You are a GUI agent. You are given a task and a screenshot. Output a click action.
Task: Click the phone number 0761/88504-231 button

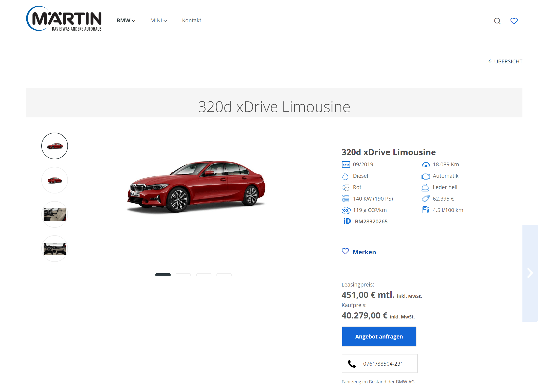tap(379, 364)
